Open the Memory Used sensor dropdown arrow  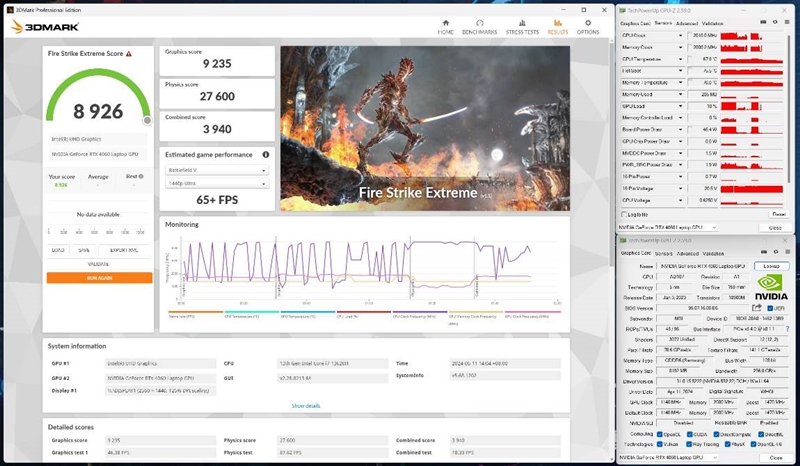[680, 94]
